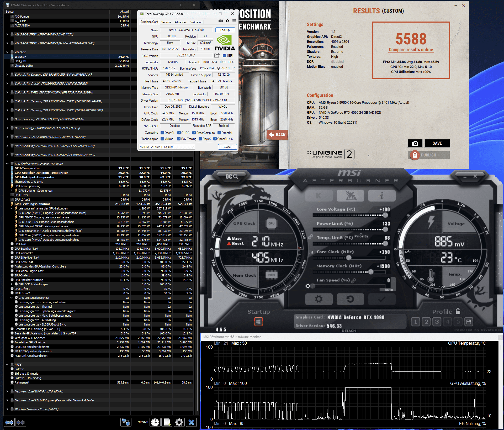
Task: Open voltage-frequency curve editor icon
Action: [311, 252]
